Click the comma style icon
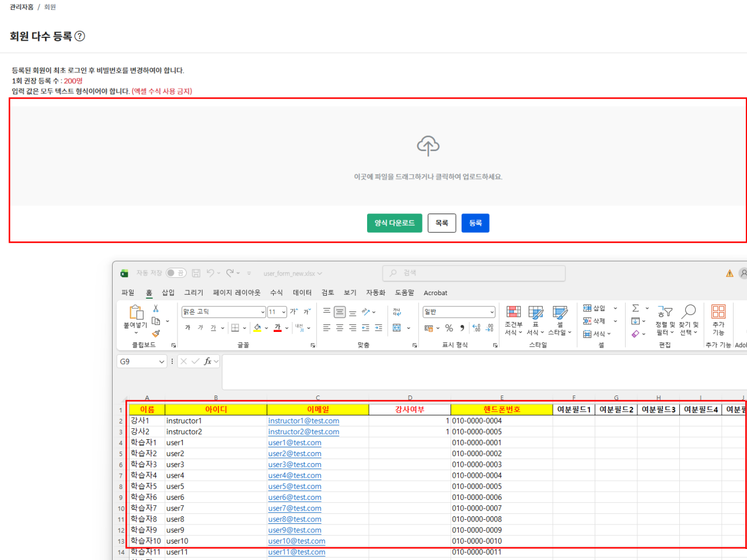 click(462, 328)
